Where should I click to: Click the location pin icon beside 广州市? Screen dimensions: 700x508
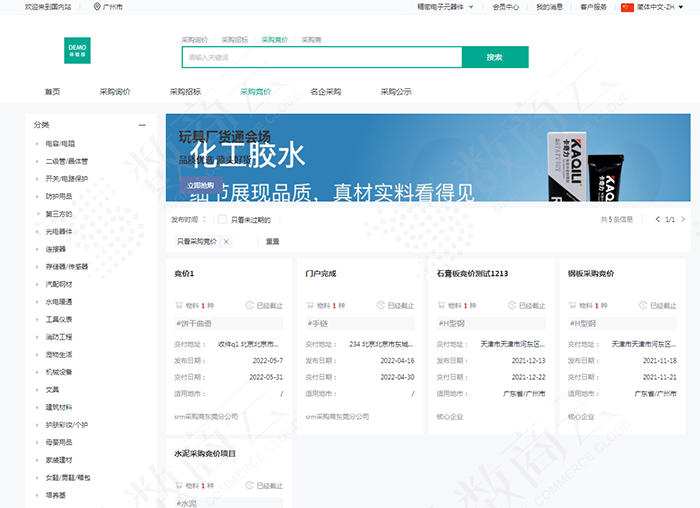point(97,7)
